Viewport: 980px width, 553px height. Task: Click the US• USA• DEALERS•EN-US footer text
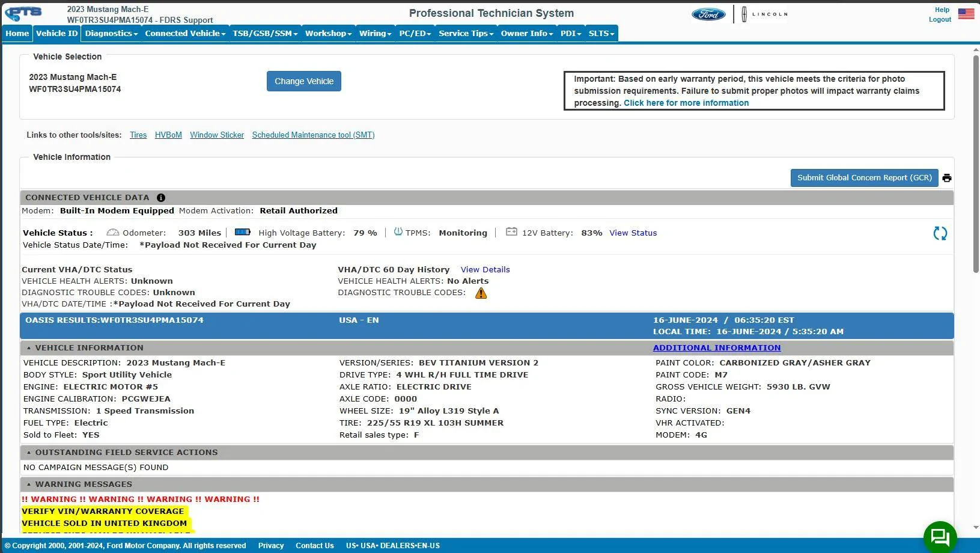click(x=393, y=546)
